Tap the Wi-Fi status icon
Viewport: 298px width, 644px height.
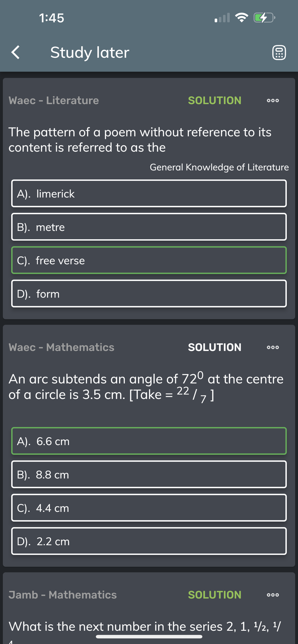click(242, 18)
